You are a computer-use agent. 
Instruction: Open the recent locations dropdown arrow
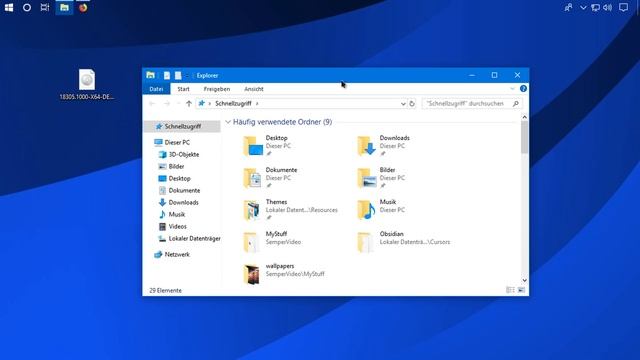pos(178,104)
